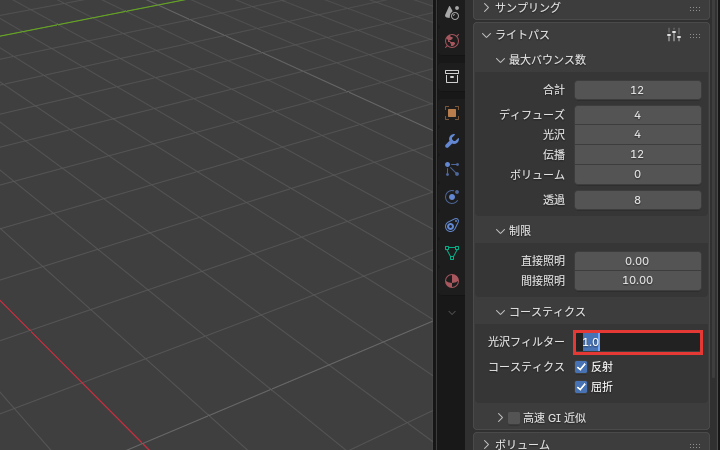Click the ボリューム bounces field showing 0

637,174
